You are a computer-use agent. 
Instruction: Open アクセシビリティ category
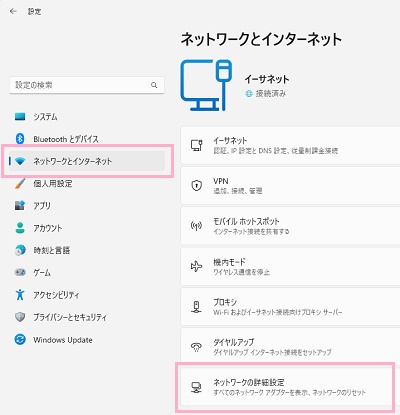pos(87,295)
